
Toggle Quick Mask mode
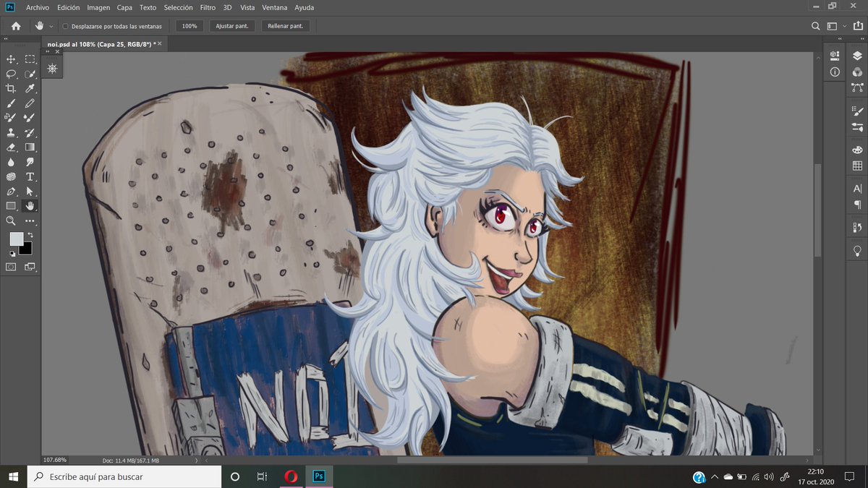(x=11, y=267)
